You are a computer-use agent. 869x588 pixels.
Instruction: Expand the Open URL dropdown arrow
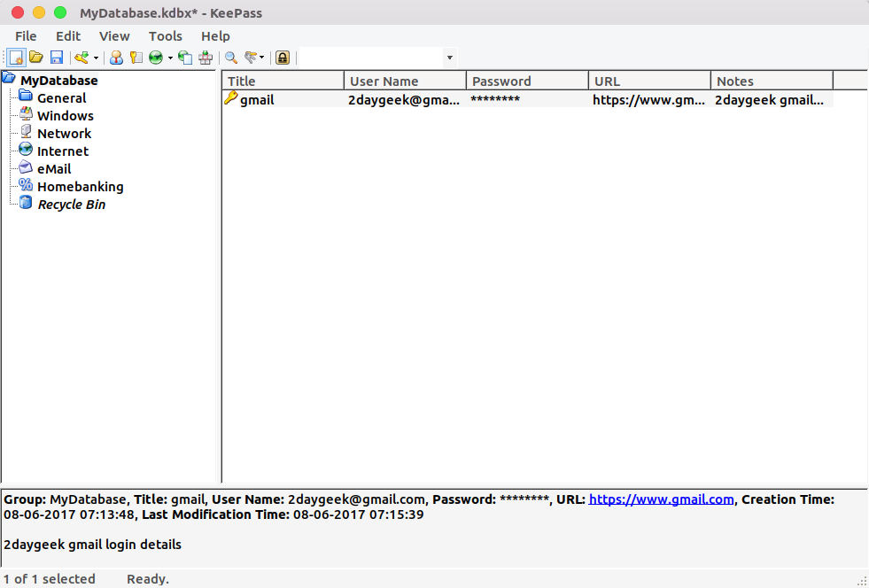click(x=170, y=58)
